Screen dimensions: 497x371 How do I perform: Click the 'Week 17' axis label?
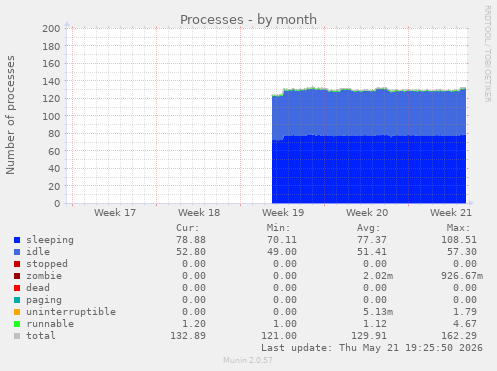point(115,213)
